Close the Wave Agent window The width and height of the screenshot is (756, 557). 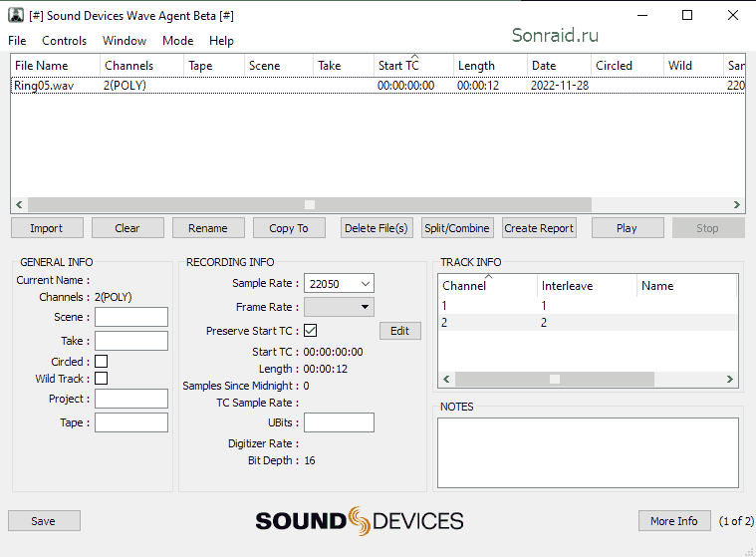[x=733, y=15]
